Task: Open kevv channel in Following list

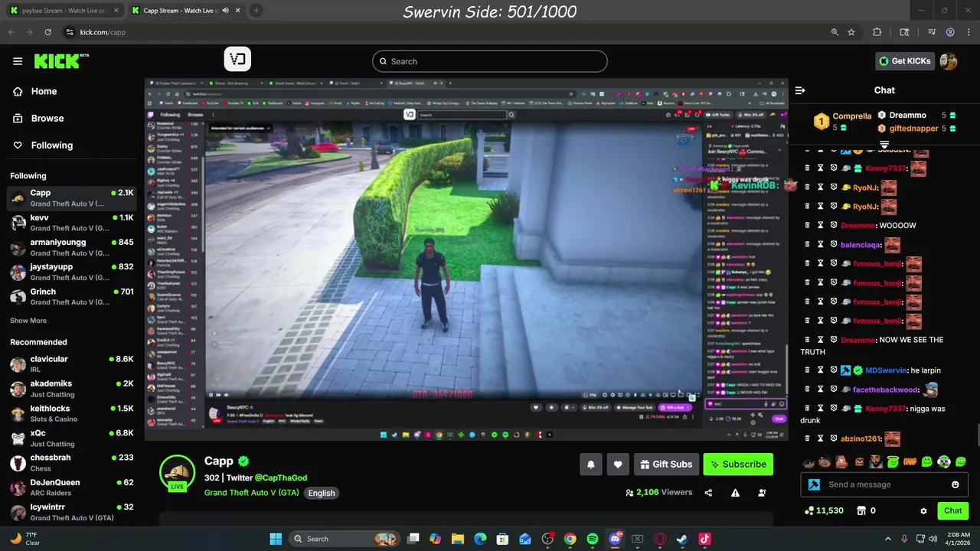Action: click(72, 223)
